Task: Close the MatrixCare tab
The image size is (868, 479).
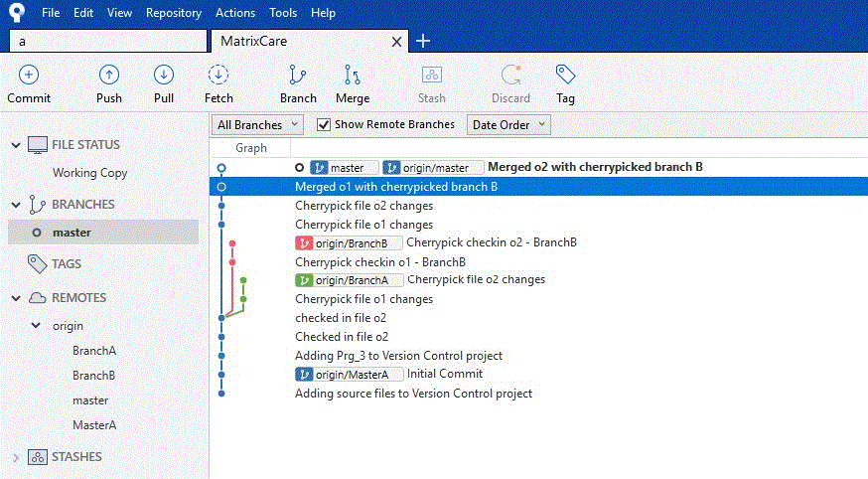Action: pyautogui.click(x=396, y=42)
